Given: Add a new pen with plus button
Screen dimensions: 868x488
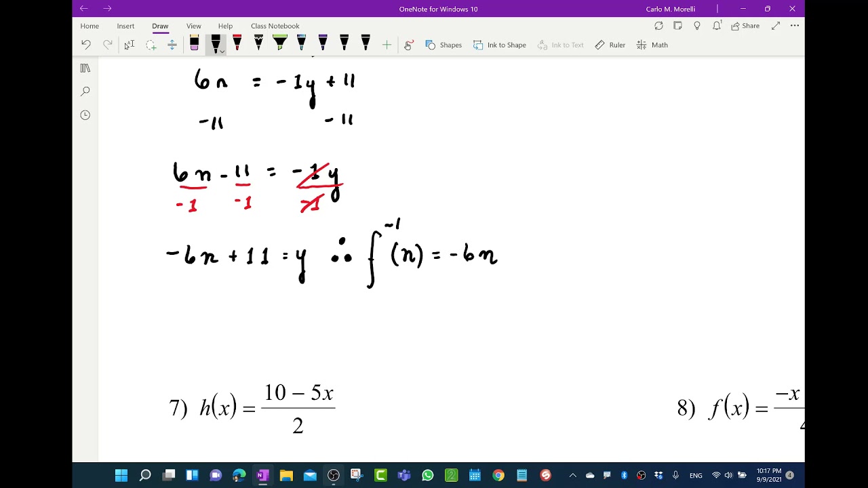Looking at the screenshot, I should point(387,45).
